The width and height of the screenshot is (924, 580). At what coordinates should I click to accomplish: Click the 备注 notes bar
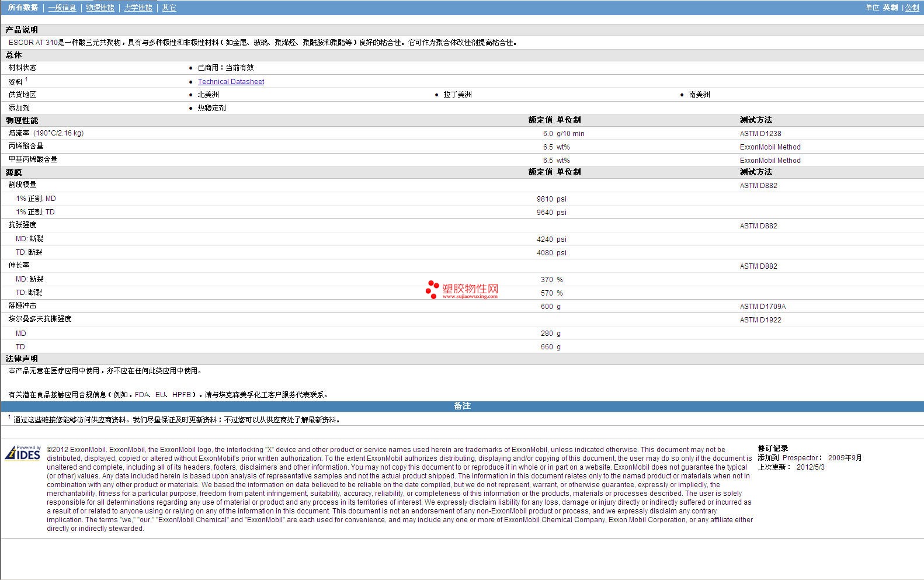462,406
